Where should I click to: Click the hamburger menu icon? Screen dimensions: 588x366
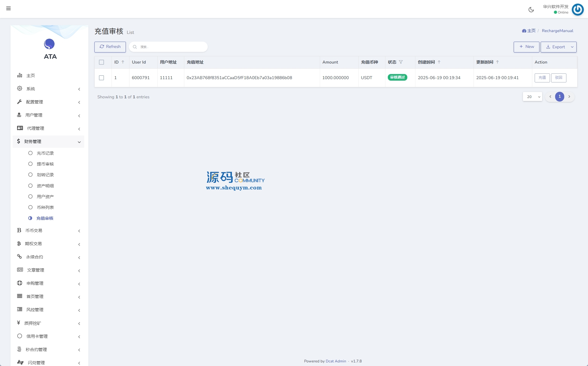point(8,8)
